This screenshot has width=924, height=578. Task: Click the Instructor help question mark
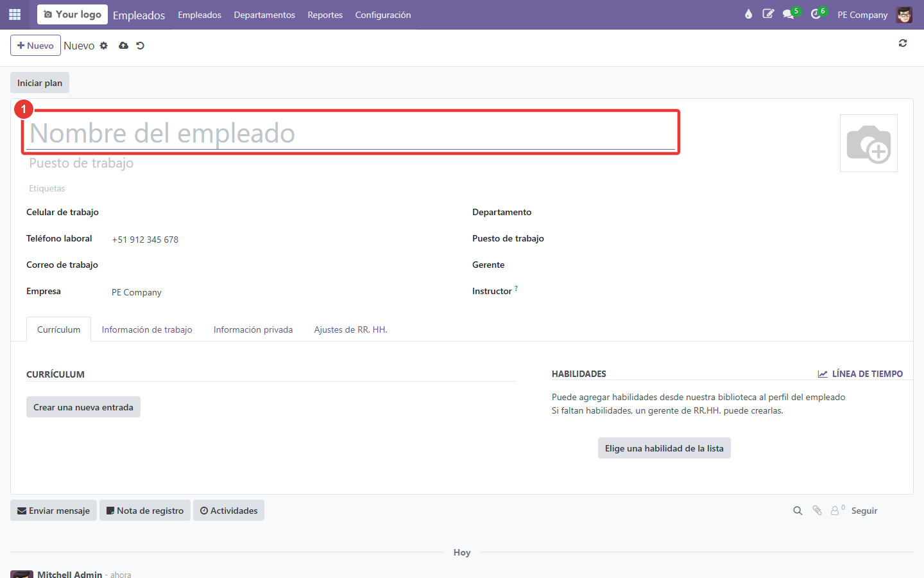pos(516,288)
